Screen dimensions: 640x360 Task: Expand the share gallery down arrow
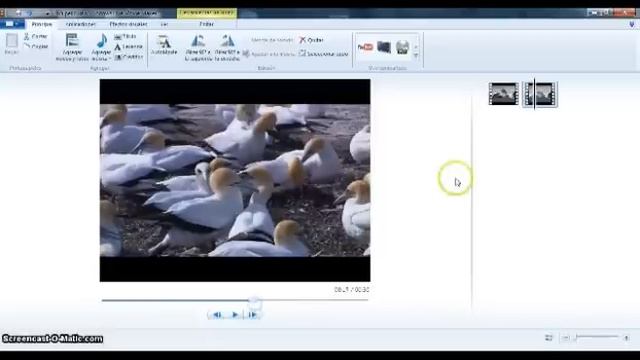tap(416, 56)
